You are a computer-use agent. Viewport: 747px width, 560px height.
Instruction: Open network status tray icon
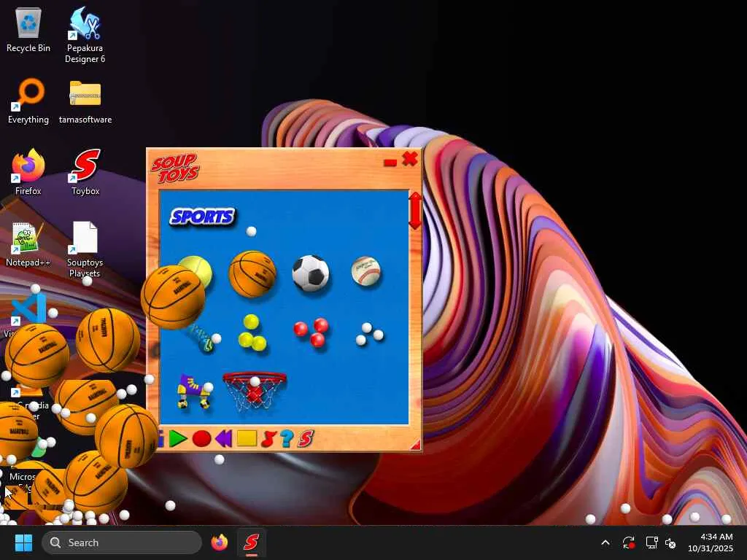(x=651, y=542)
